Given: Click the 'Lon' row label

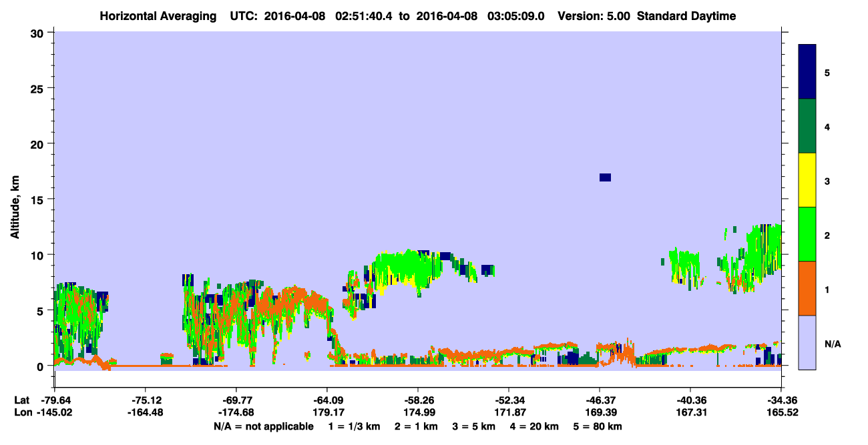Looking at the screenshot, I should coord(22,412).
